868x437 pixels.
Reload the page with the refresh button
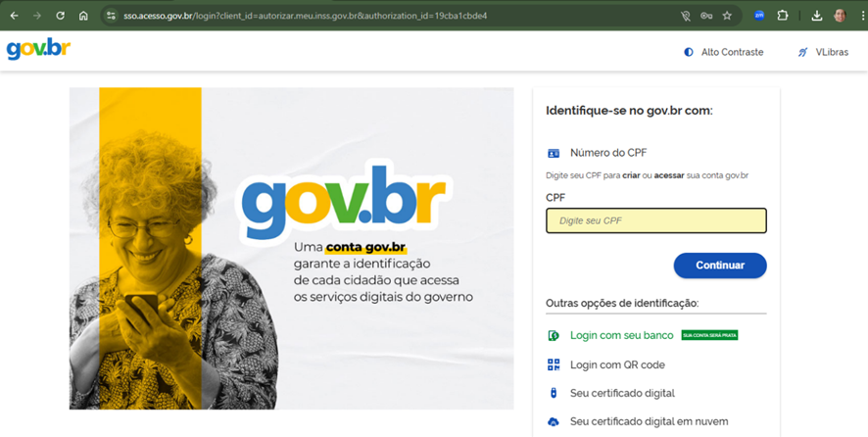click(x=60, y=16)
